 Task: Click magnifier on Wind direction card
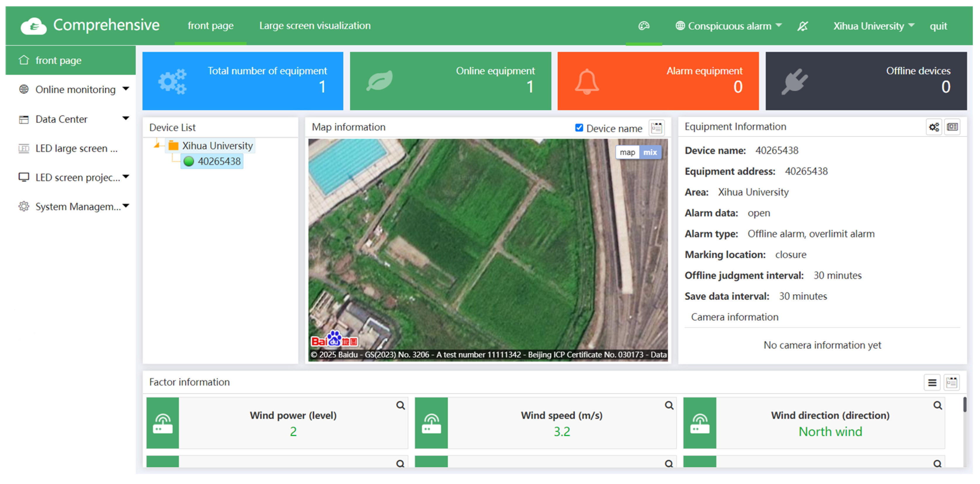937,405
